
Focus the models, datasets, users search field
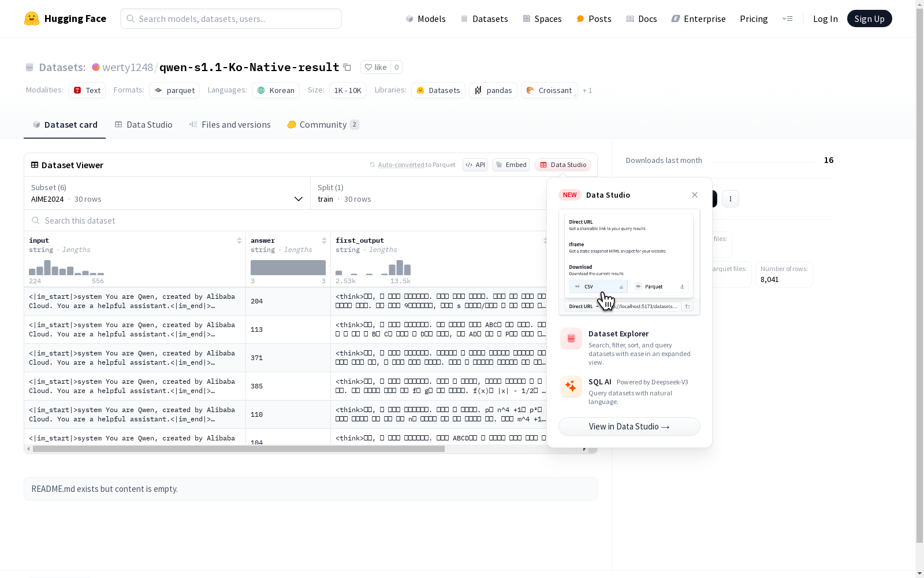[231, 18]
